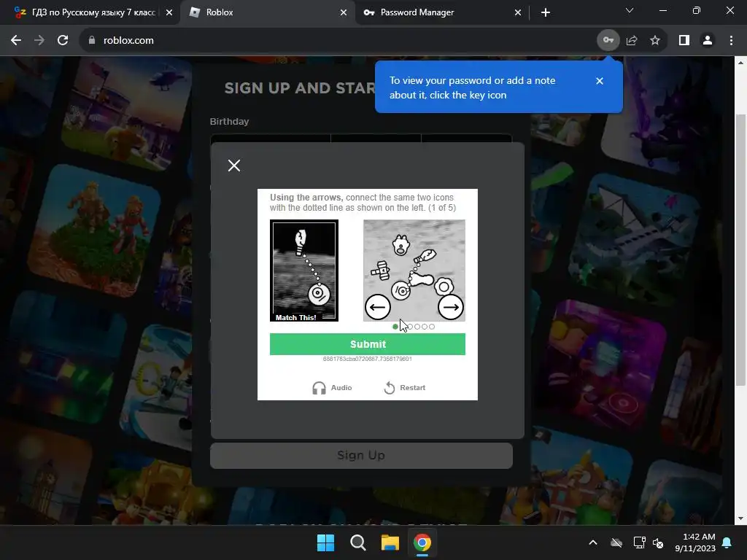Screen dimensions: 747x560
Task: Show hidden system tray icons
Action: (593, 542)
